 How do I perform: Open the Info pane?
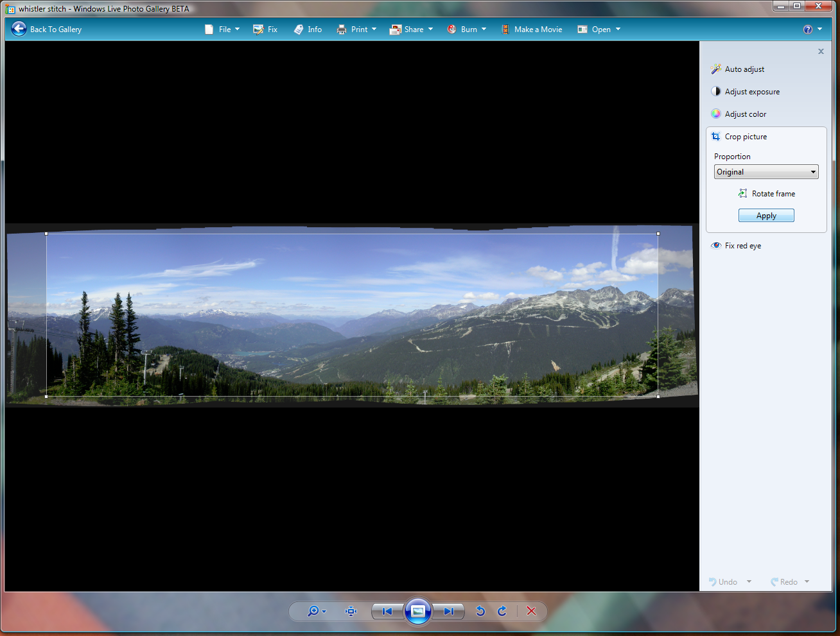tap(308, 30)
